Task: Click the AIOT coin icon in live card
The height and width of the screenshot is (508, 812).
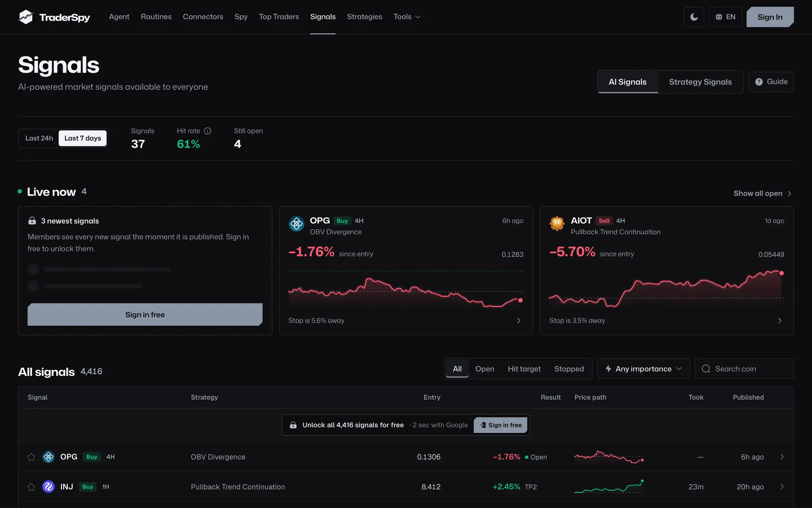Action: click(x=557, y=223)
